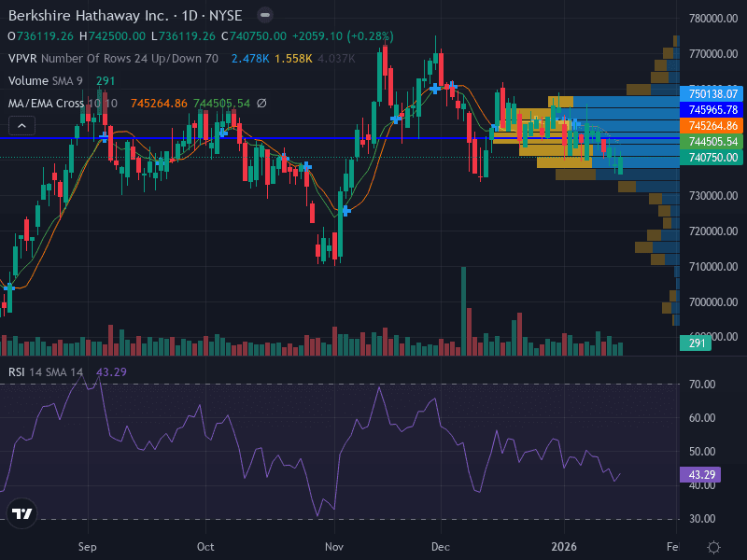The width and height of the screenshot is (747, 560).
Task: Select the VPVR indicator legend
Action: tap(113, 59)
